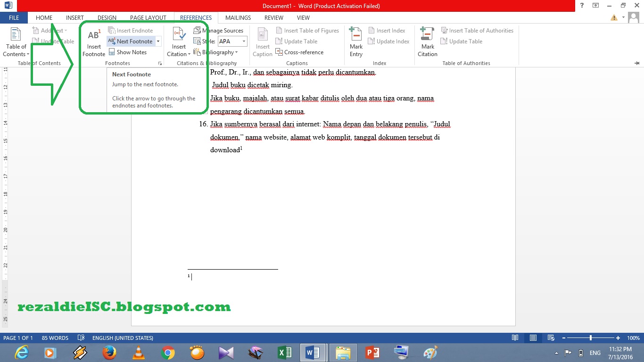This screenshot has height=362, width=644.
Task: Click Update Index
Action: (389, 41)
